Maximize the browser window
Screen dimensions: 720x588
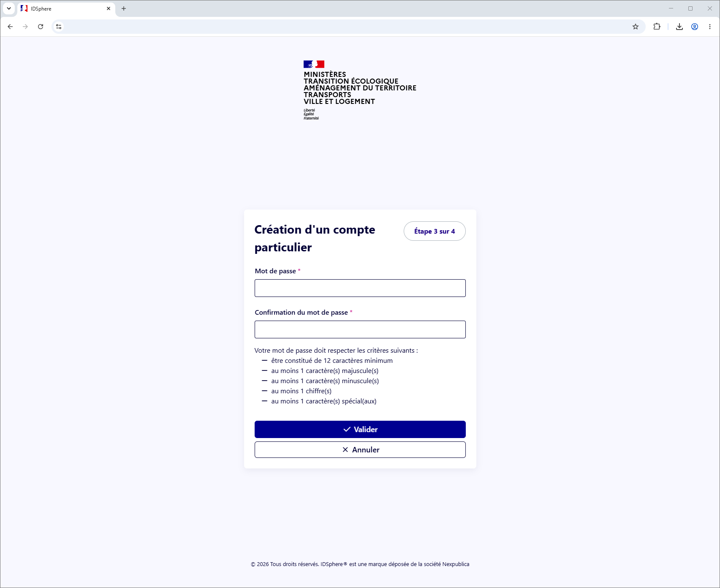pyautogui.click(x=690, y=8)
